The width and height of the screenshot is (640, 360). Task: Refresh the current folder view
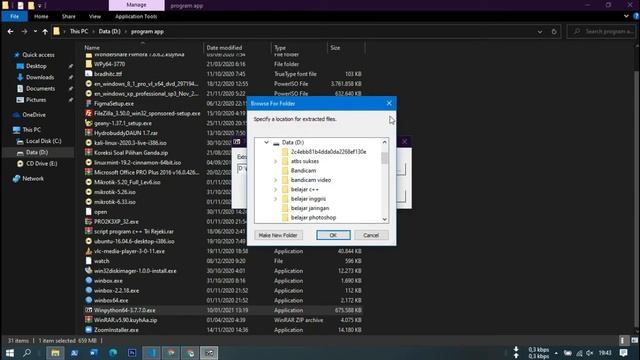(554, 31)
